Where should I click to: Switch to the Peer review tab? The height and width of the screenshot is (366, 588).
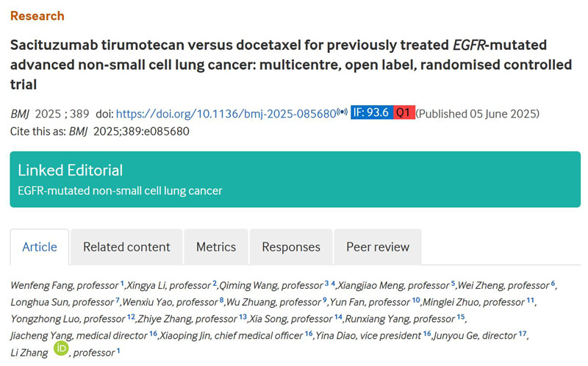point(378,247)
